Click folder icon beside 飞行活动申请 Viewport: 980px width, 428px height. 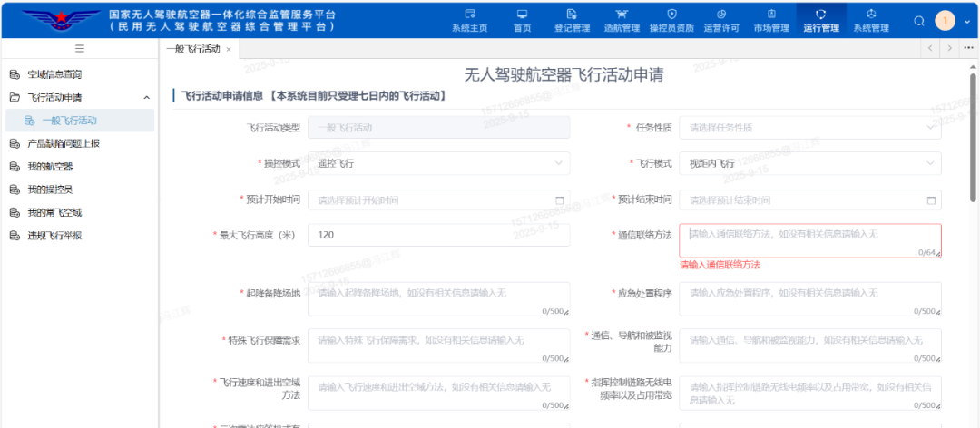(15, 97)
